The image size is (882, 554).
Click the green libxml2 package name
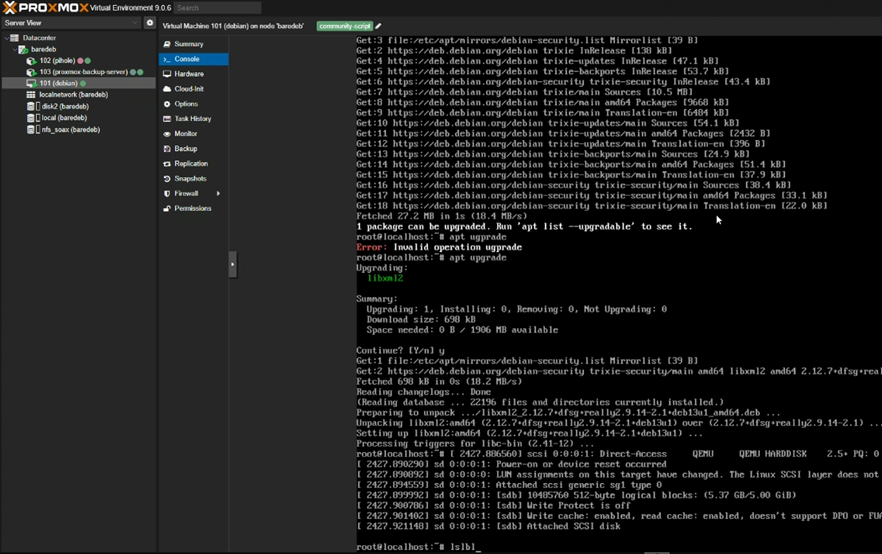(x=385, y=278)
